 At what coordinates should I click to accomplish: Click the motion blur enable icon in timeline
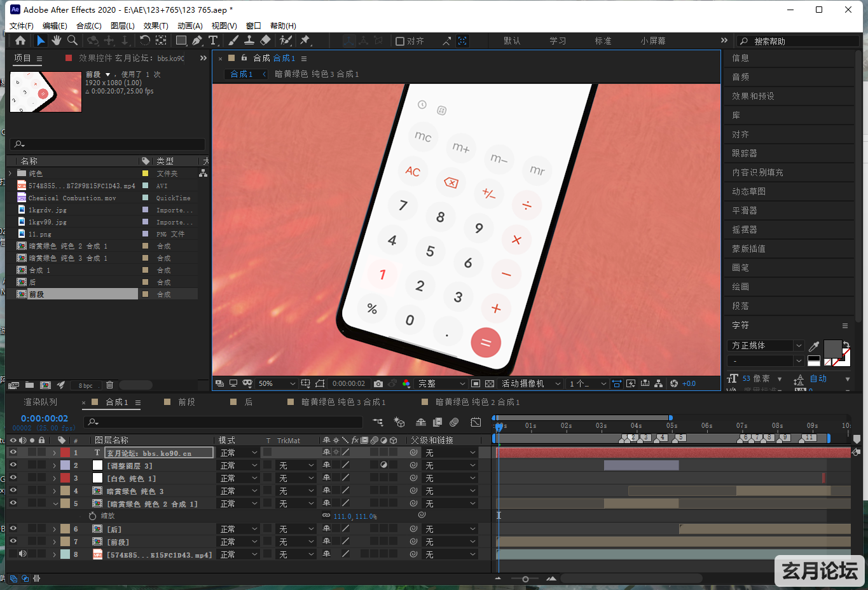pyautogui.click(x=454, y=422)
